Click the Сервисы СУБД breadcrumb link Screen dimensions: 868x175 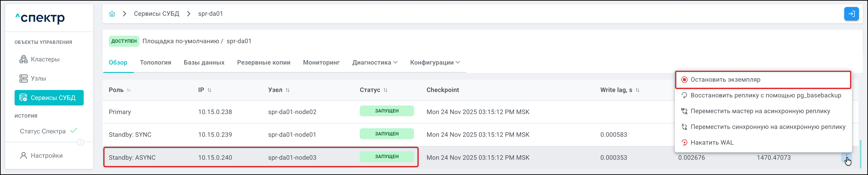(156, 14)
